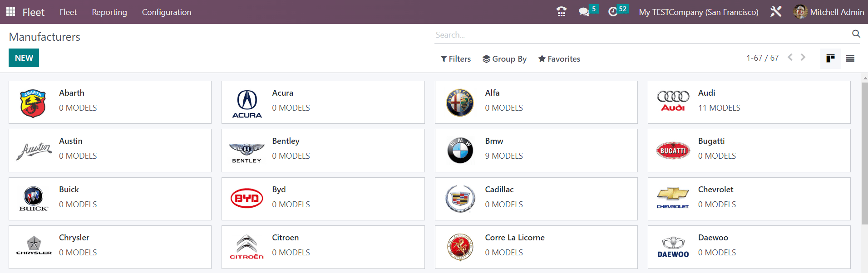This screenshot has height=273, width=868.
Task: Open the Alfa manufacturer name
Action: point(492,93)
